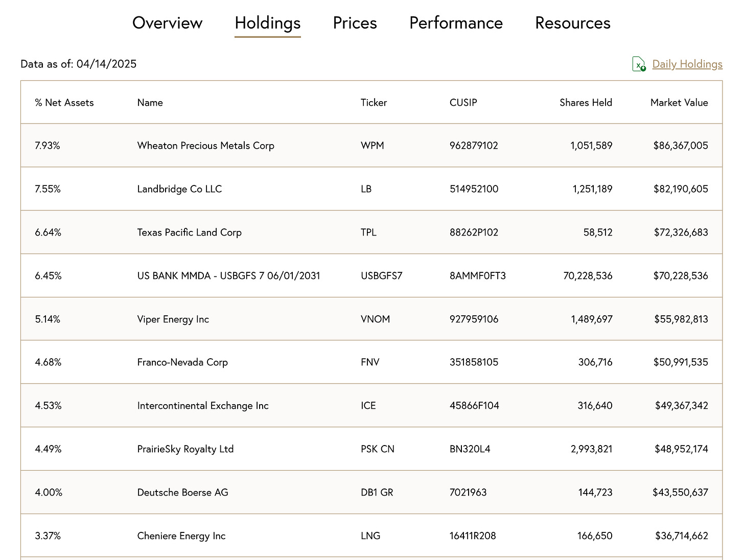744x560 pixels.
Task: Click CUSIP 45866F104
Action: point(474,406)
